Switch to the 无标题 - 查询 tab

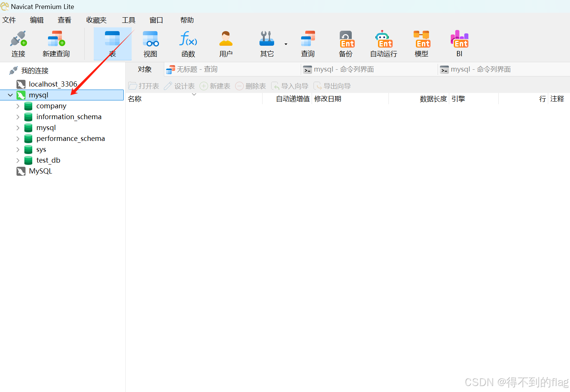pos(232,69)
